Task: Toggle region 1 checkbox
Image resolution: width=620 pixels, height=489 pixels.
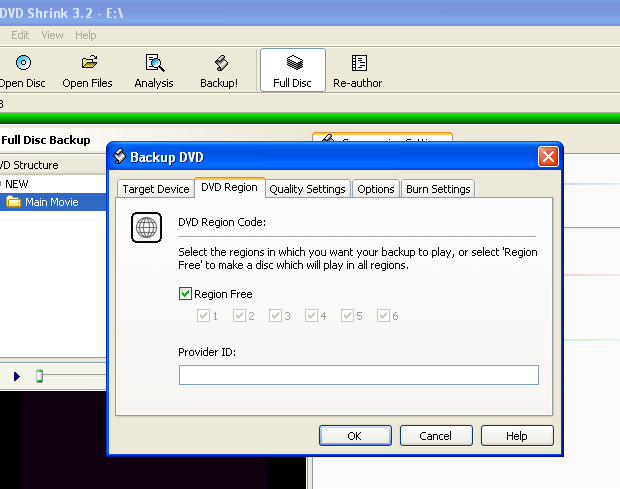Action: point(203,315)
